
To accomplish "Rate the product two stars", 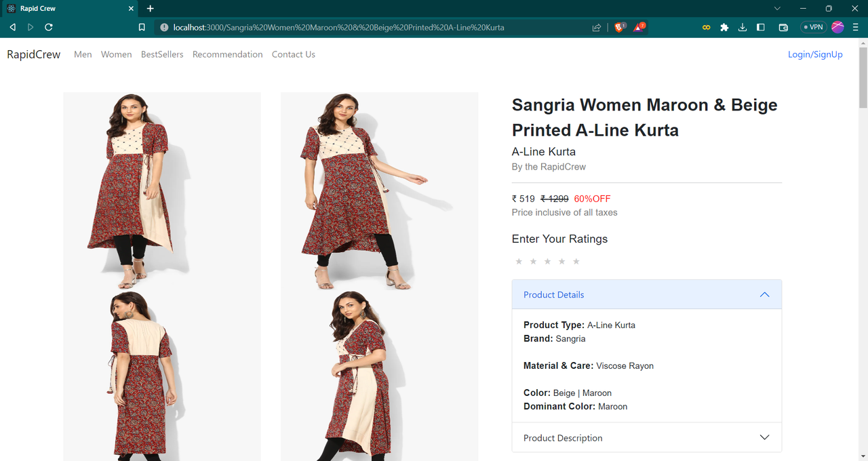I will (x=533, y=262).
